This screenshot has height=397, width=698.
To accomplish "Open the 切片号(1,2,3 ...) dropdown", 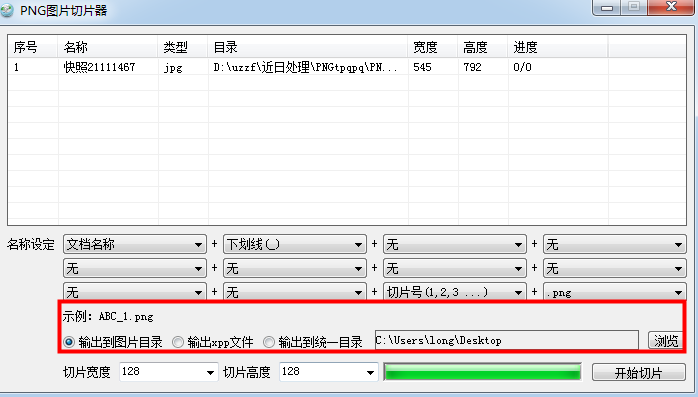I will [455, 292].
